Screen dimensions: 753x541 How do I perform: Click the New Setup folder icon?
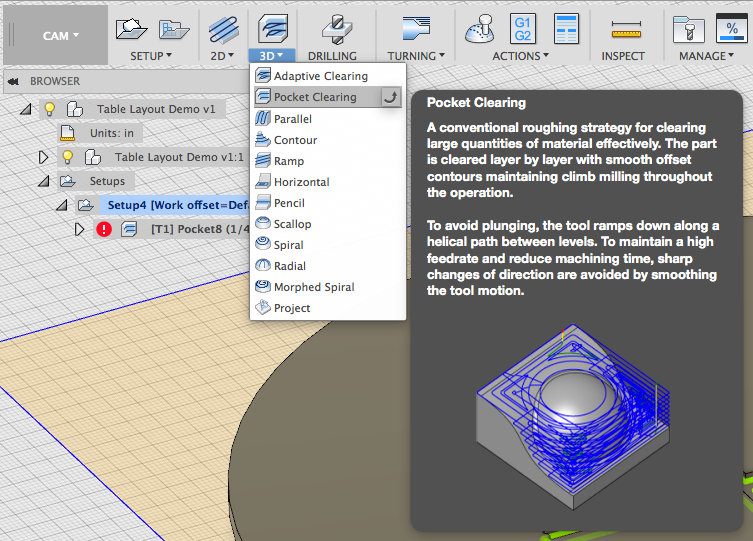(x=131, y=28)
